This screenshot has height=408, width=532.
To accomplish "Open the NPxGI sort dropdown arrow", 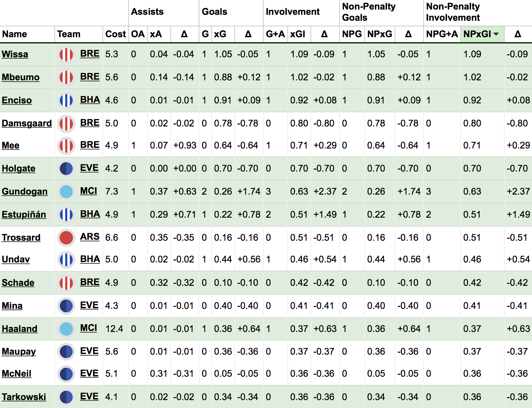I will point(496,34).
